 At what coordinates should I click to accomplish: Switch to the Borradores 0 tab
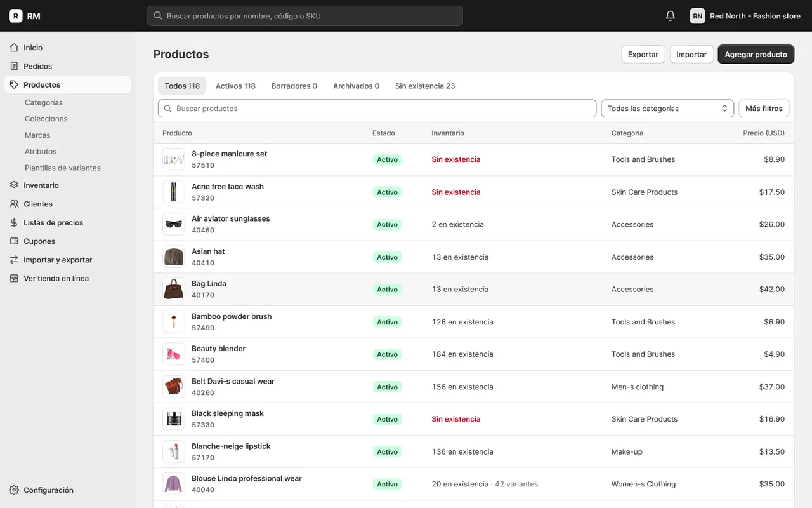coord(294,86)
